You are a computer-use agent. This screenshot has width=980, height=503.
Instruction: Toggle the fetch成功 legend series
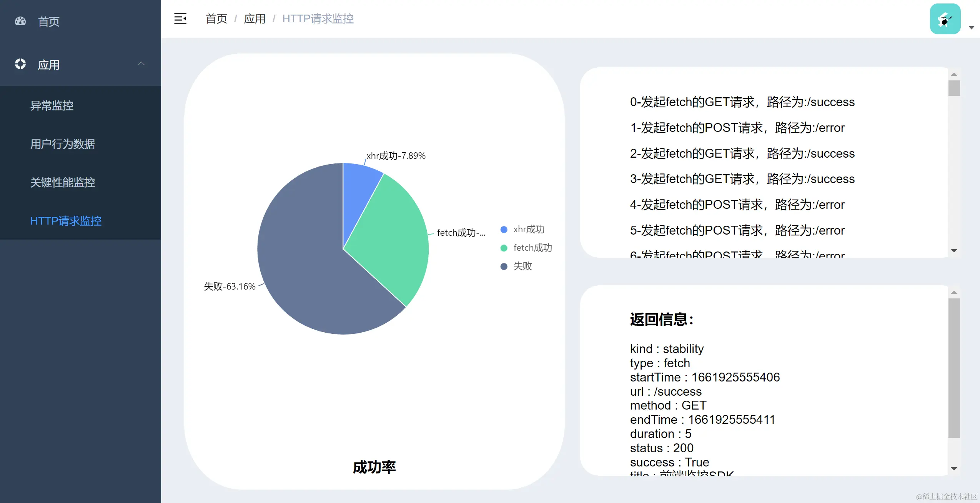(x=526, y=248)
